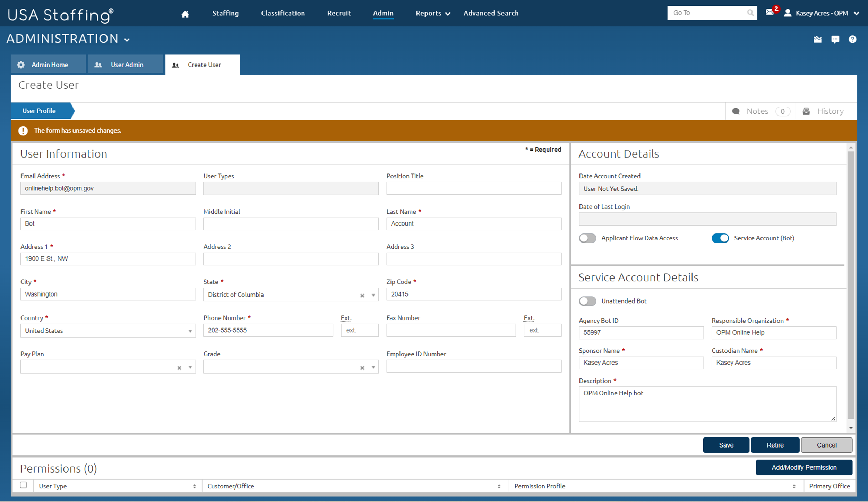The height and width of the screenshot is (502, 868).
Task: Switch to the User Admin tab
Action: click(126, 64)
